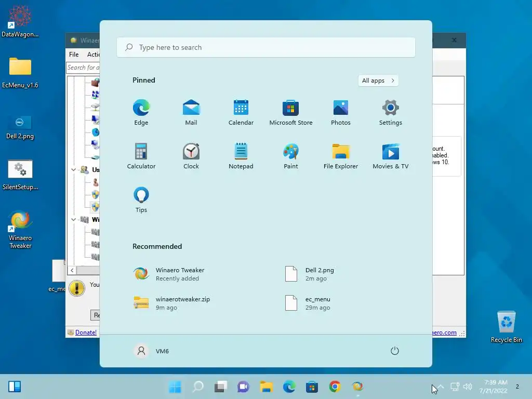Launch the Photos app
This screenshot has width=532, height=399.
tap(341, 113)
